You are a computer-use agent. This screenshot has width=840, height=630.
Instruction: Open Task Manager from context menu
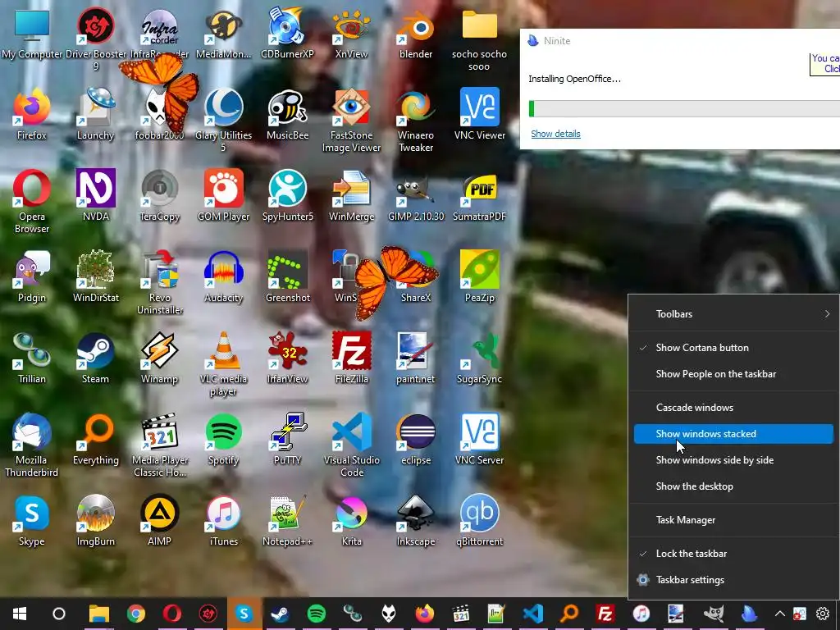pos(733,520)
